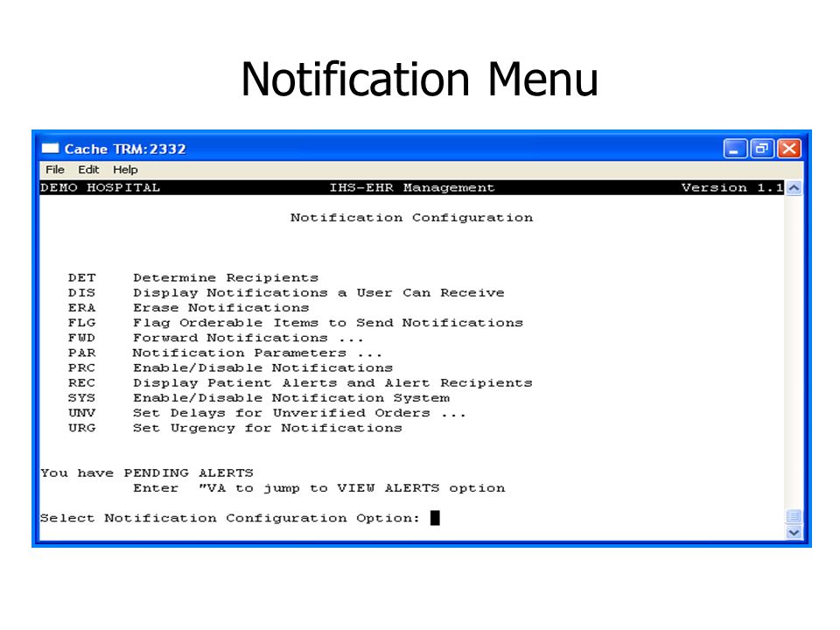Click the scrollbar up arrow
840x630 pixels.
pyautogui.click(x=794, y=188)
